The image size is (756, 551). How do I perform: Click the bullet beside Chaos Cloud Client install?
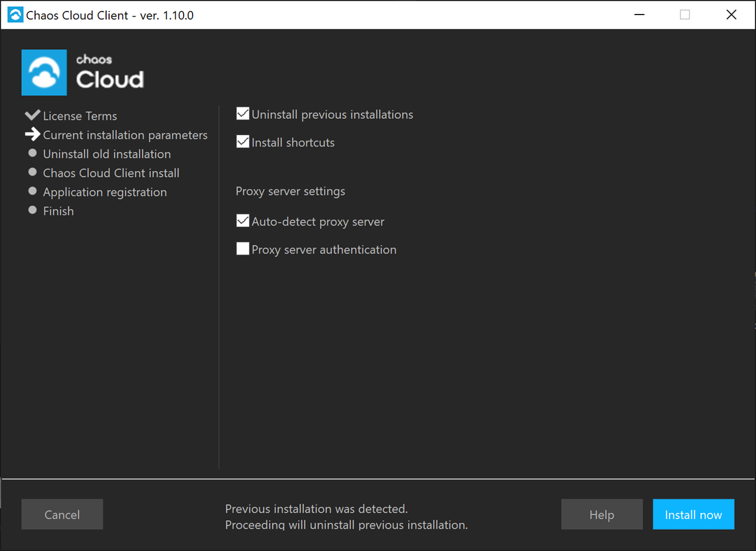[x=32, y=172]
